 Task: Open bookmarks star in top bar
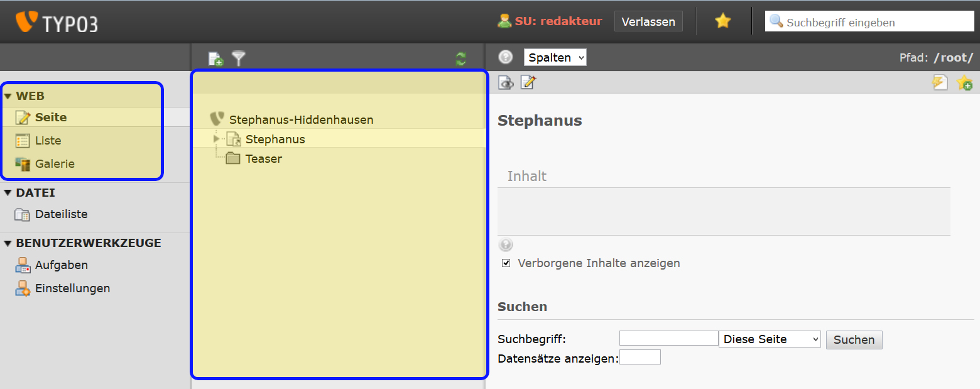click(x=723, y=21)
